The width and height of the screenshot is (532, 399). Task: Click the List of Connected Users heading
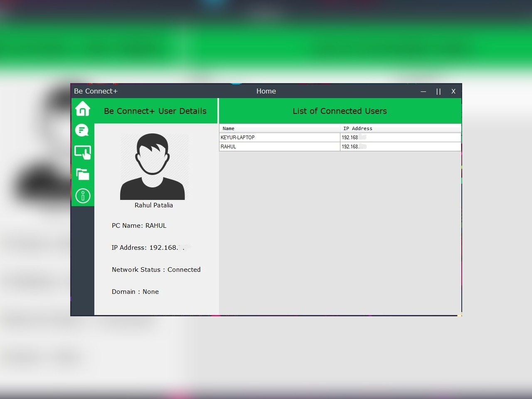click(x=340, y=111)
